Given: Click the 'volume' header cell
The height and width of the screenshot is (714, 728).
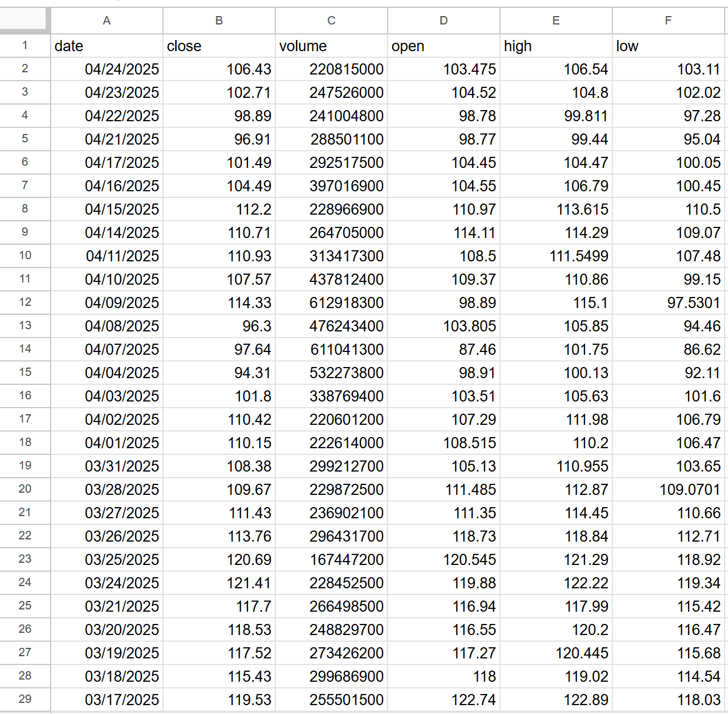Looking at the screenshot, I should [x=331, y=46].
